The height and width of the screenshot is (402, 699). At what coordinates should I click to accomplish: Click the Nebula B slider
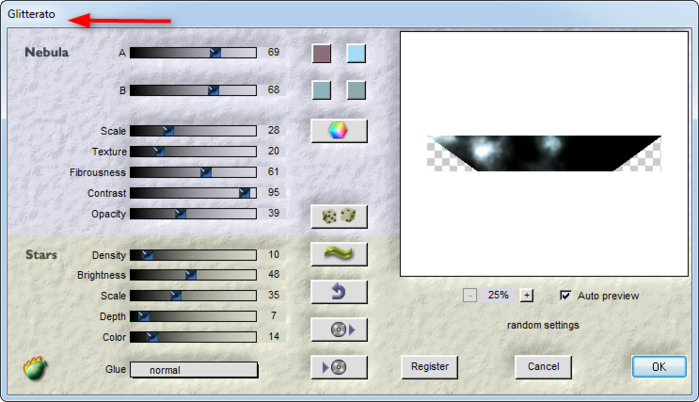pos(193,90)
